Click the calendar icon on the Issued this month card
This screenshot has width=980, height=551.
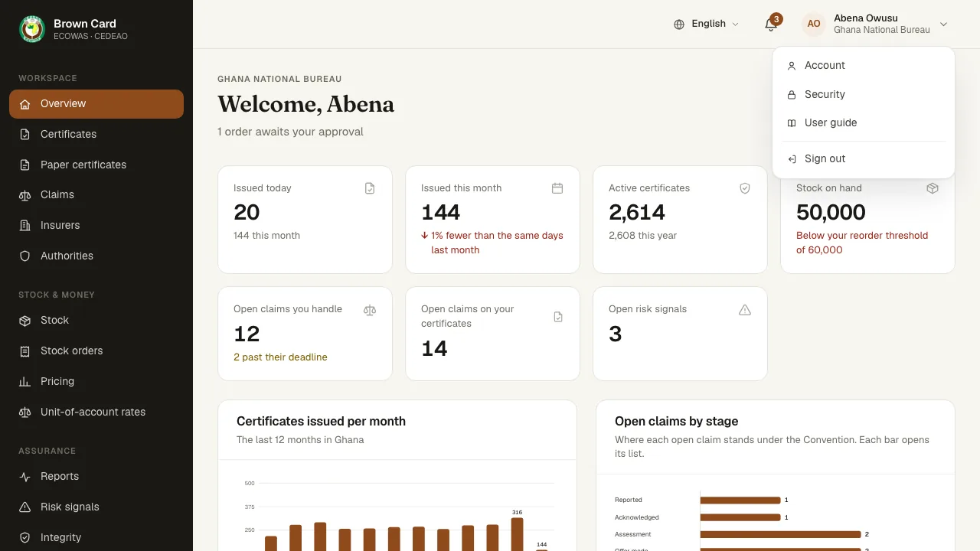[557, 188]
